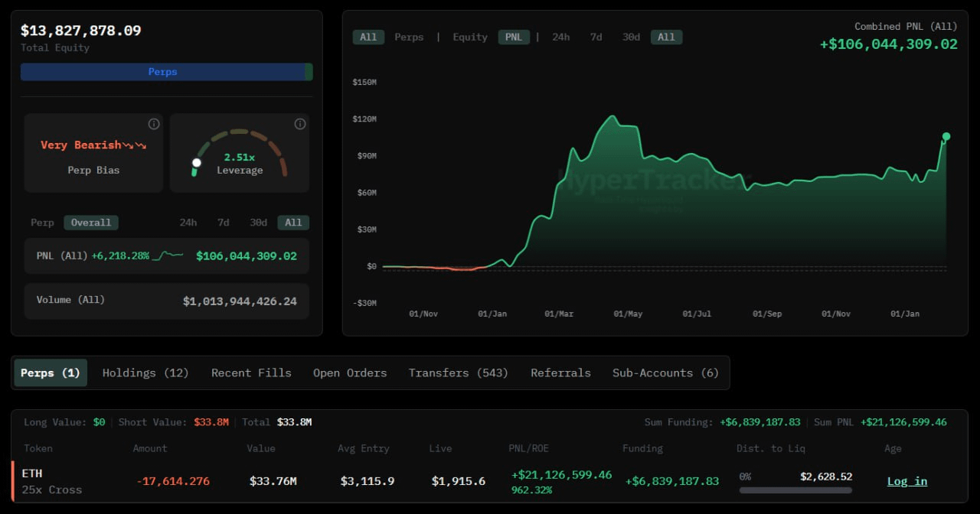Click the Log in link in Age column

tap(906, 481)
